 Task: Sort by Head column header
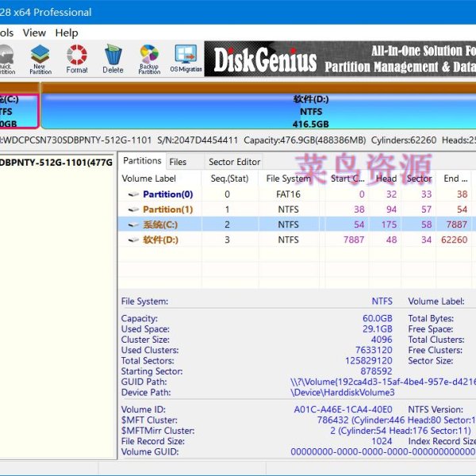[386, 178]
